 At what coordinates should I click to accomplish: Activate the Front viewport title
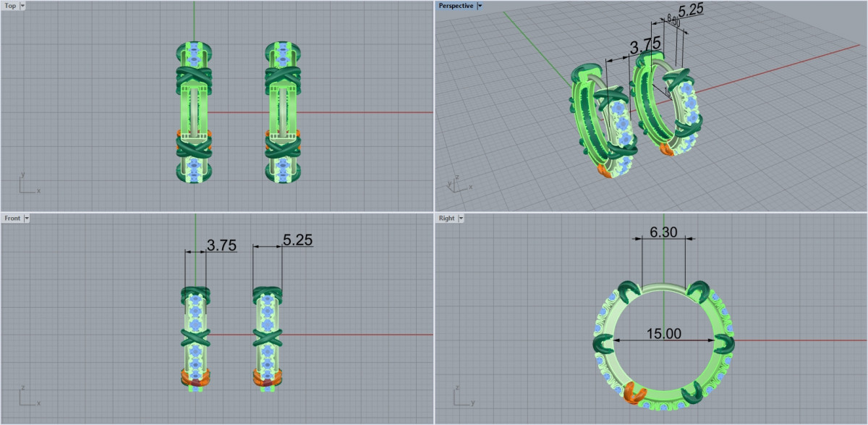(12, 218)
